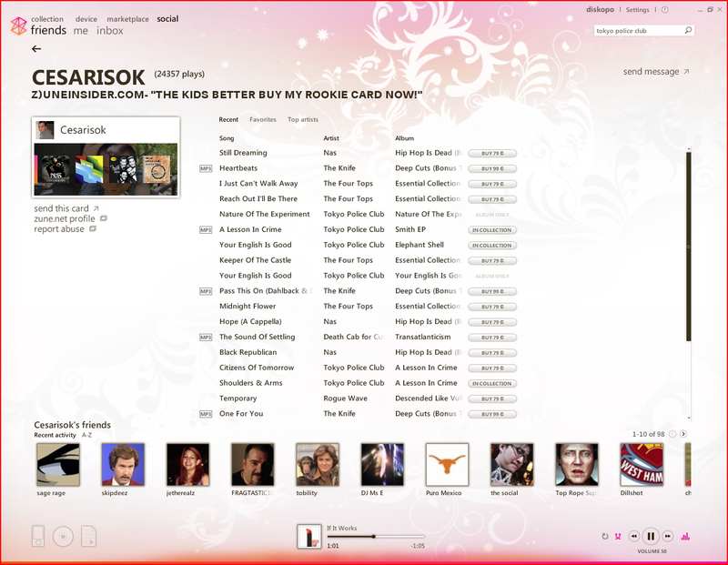The width and height of the screenshot is (728, 565).
Task: Sort friends by Recent activity
Action: pyautogui.click(x=55, y=435)
